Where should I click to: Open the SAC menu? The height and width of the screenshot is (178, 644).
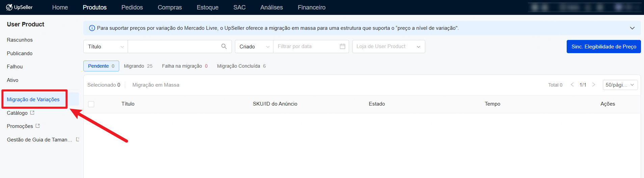(x=240, y=7)
